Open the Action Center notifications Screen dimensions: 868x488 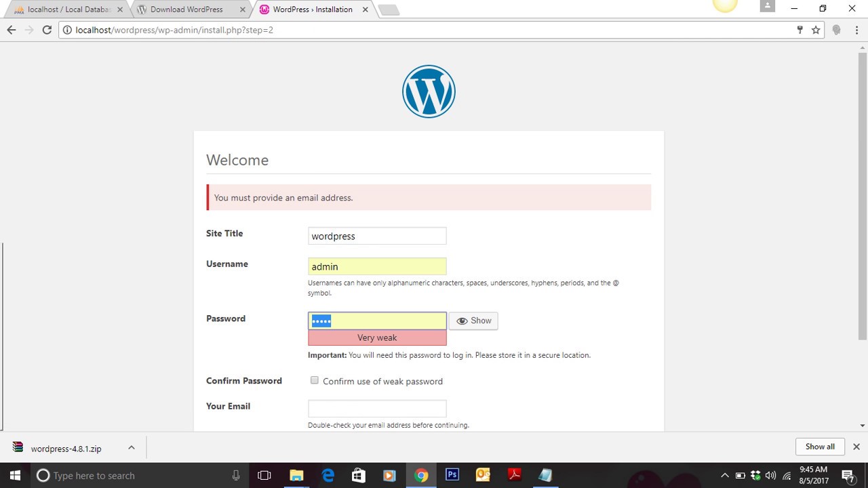tap(848, 475)
